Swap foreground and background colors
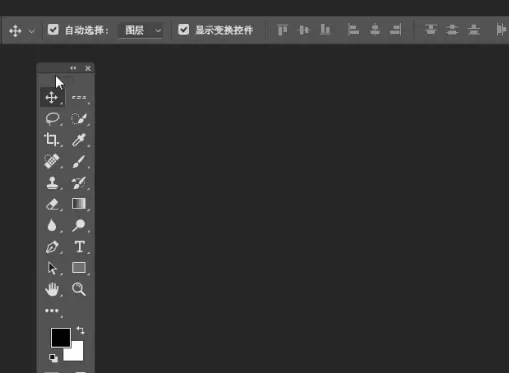This screenshot has width=509, height=373. (x=80, y=330)
